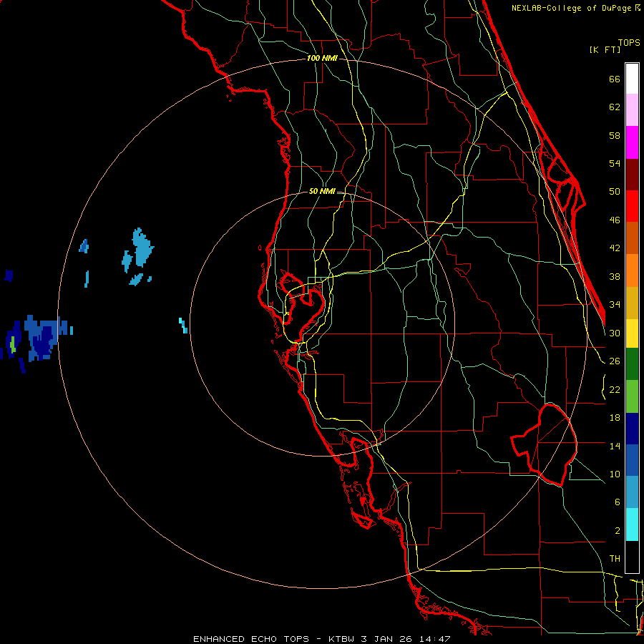This screenshot has height=644, width=644.
Task: Click the '30' legend value
Action: click(615, 333)
